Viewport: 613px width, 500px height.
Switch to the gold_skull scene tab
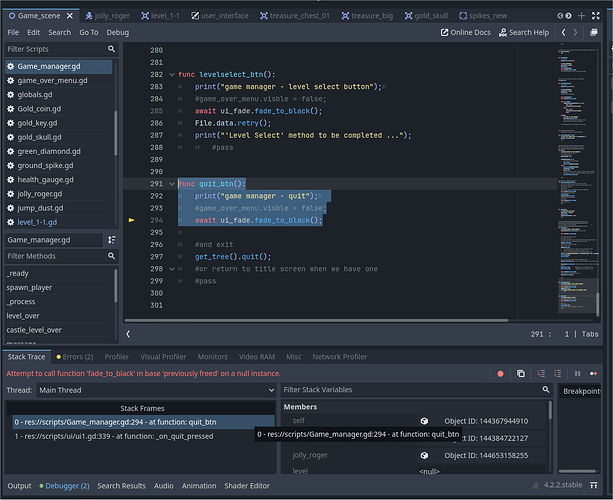pos(427,16)
